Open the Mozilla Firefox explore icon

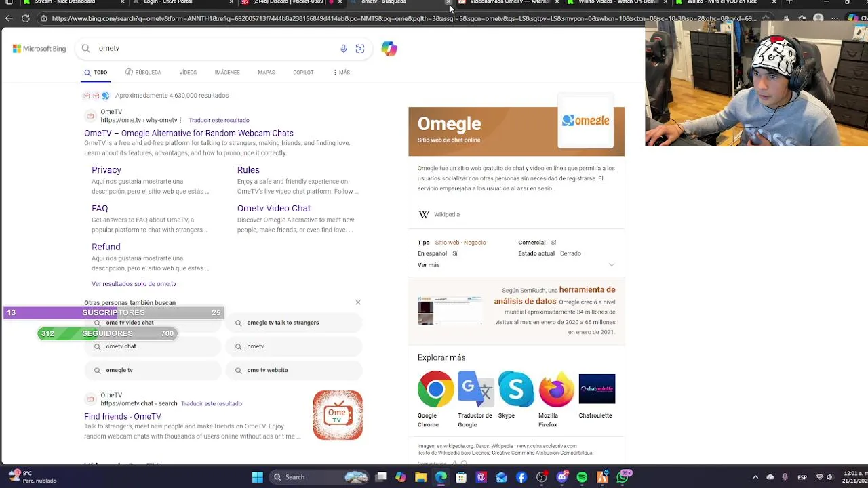coord(556,389)
